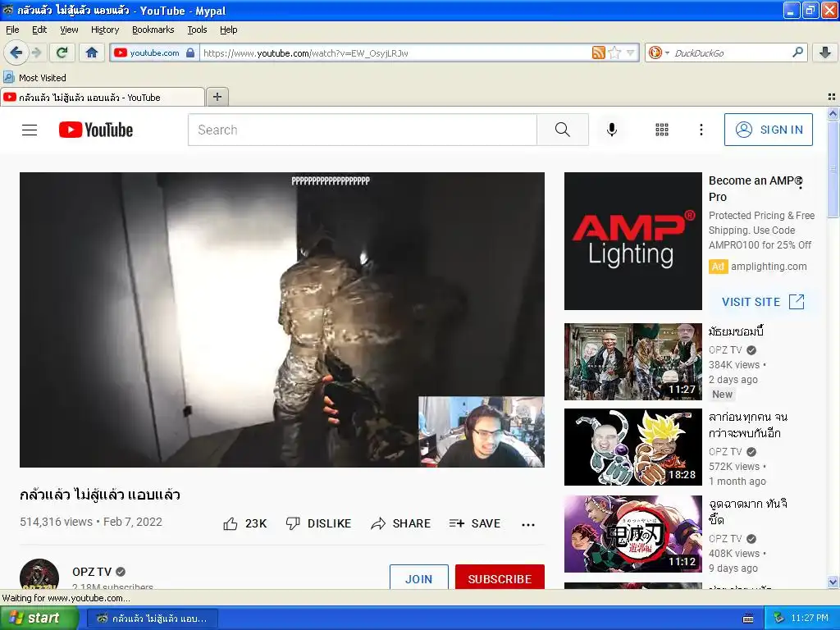Click the YouTube Search input field
Viewport: 840px width, 630px height.
(x=362, y=130)
